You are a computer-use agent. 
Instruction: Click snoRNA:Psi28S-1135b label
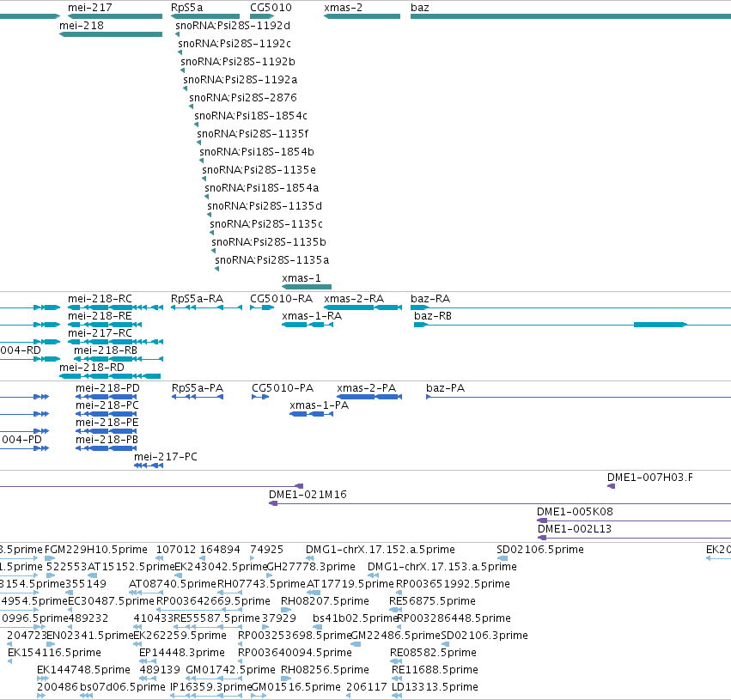(x=269, y=242)
